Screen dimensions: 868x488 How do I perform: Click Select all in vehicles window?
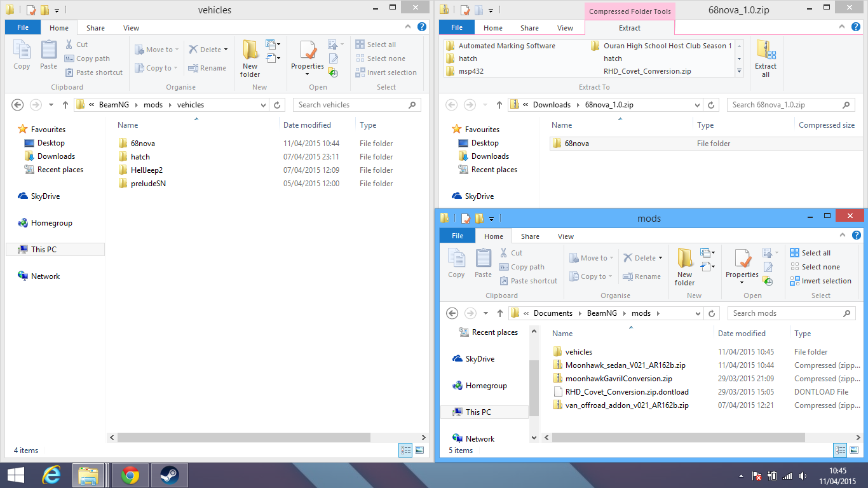coord(376,44)
